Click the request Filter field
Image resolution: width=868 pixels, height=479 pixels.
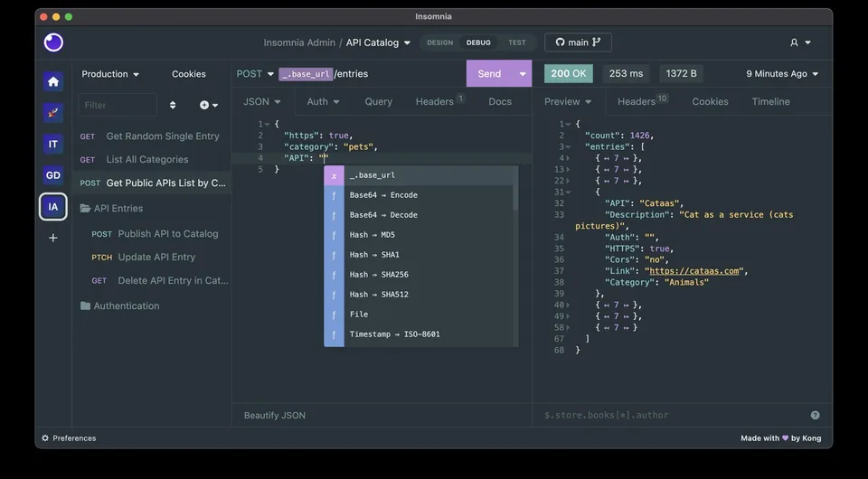click(x=118, y=105)
